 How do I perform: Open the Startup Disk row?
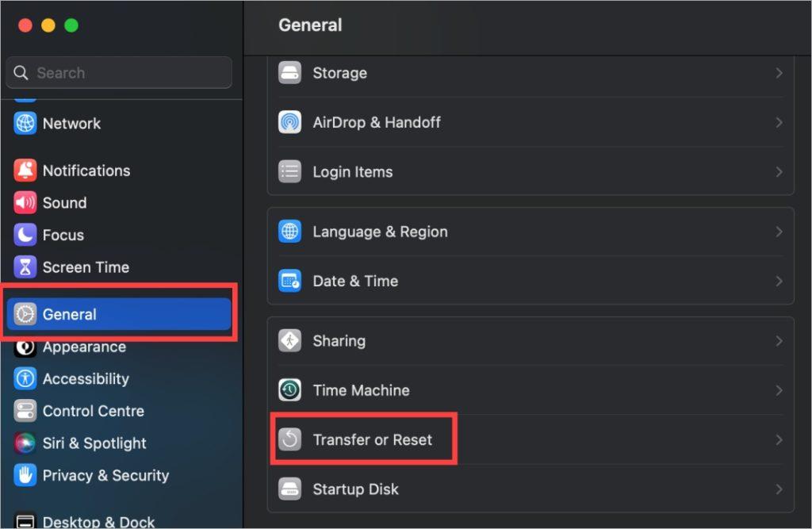pyautogui.click(x=530, y=489)
